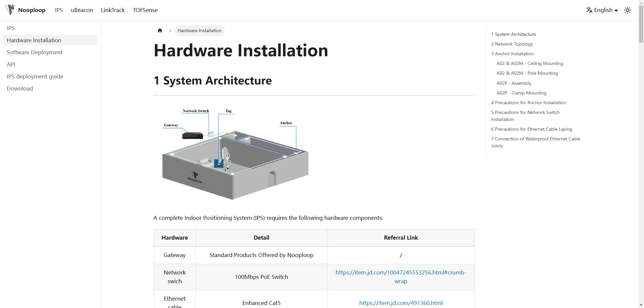Click the Network swich table cell
The height and width of the screenshot is (308, 644).
[x=174, y=277]
